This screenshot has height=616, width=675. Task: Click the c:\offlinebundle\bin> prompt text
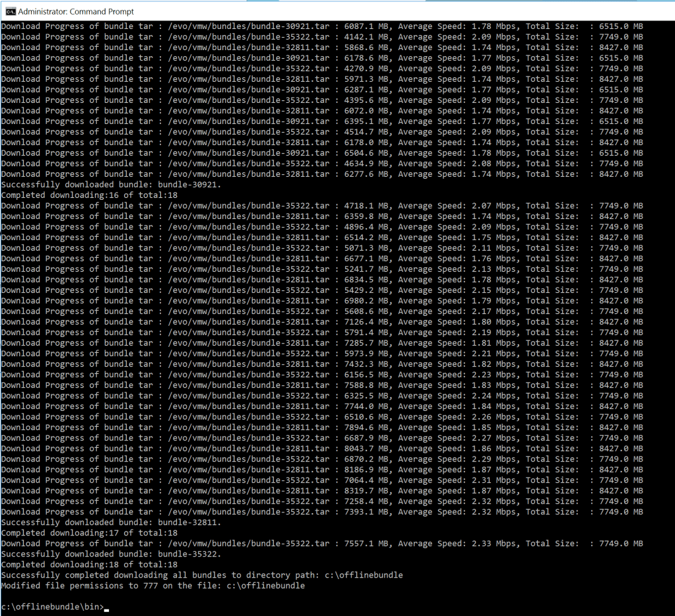click(x=52, y=607)
